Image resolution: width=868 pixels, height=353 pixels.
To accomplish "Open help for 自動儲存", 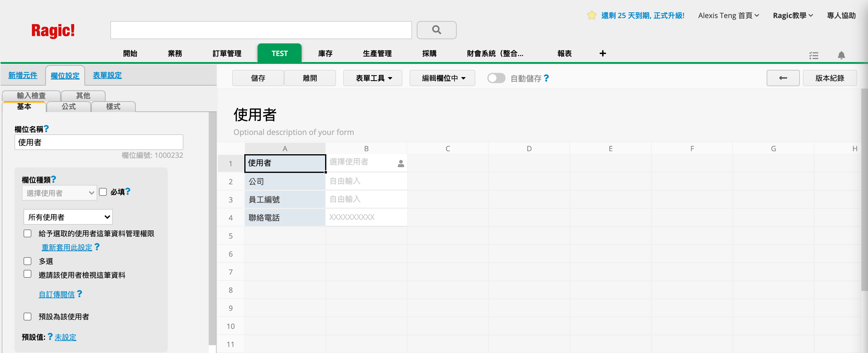I will (x=546, y=78).
